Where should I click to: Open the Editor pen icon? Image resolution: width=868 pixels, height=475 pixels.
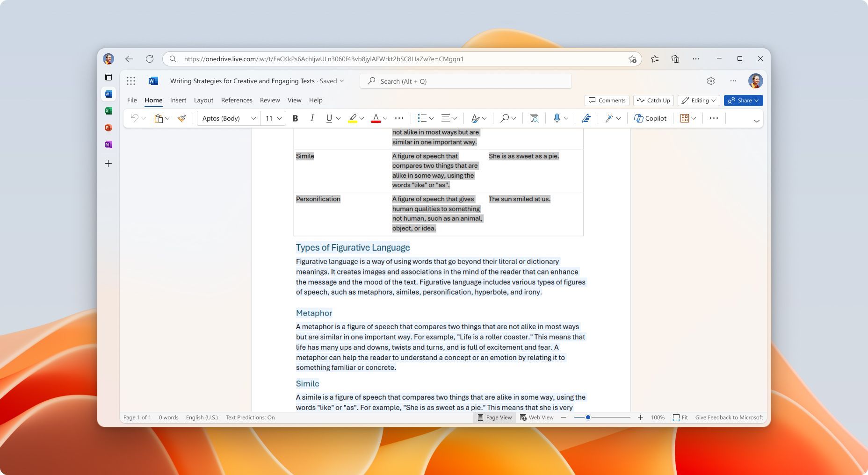[586, 118]
